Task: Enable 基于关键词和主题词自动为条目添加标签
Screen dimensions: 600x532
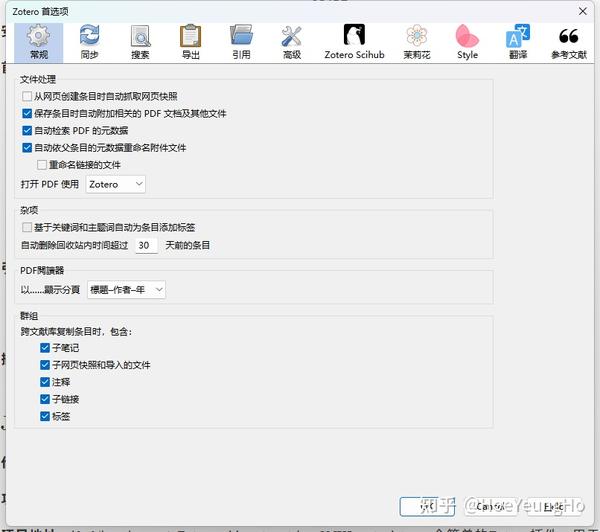Action: click(x=27, y=227)
